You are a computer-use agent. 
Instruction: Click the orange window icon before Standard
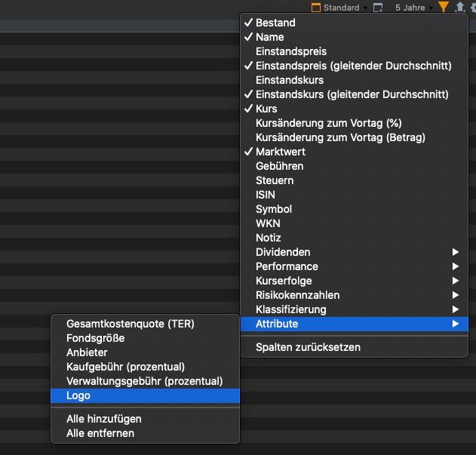pos(315,8)
